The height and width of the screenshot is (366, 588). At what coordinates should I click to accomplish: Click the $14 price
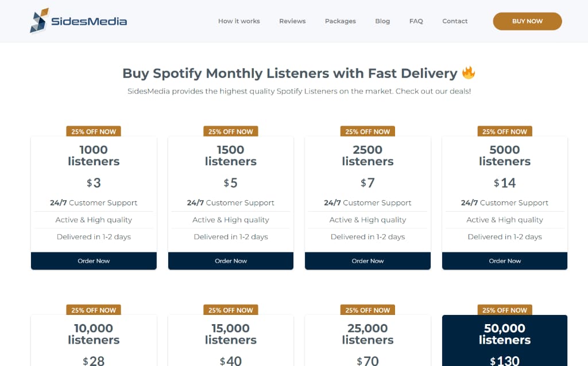(505, 183)
